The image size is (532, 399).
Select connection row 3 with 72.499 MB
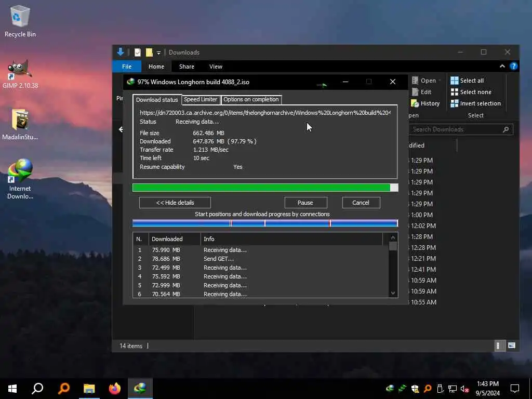click(x=261, y=268)
